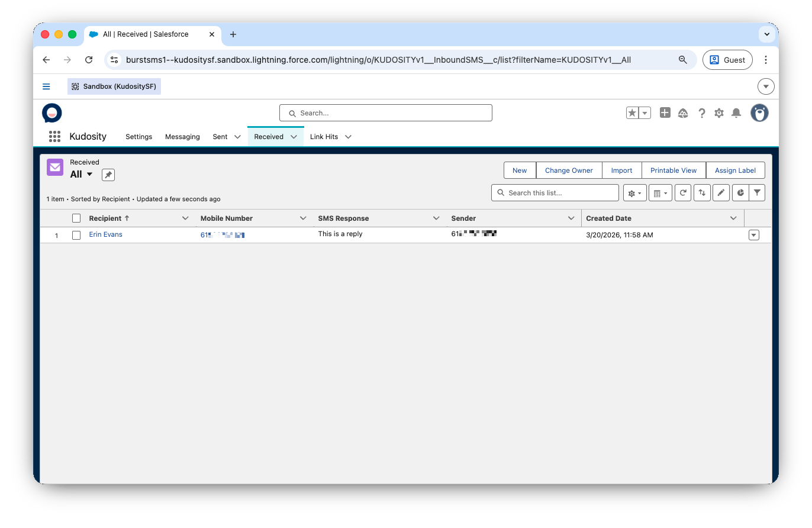
Task: Open List View Controls gear dropdown
Action: click(x=634, y=193)
